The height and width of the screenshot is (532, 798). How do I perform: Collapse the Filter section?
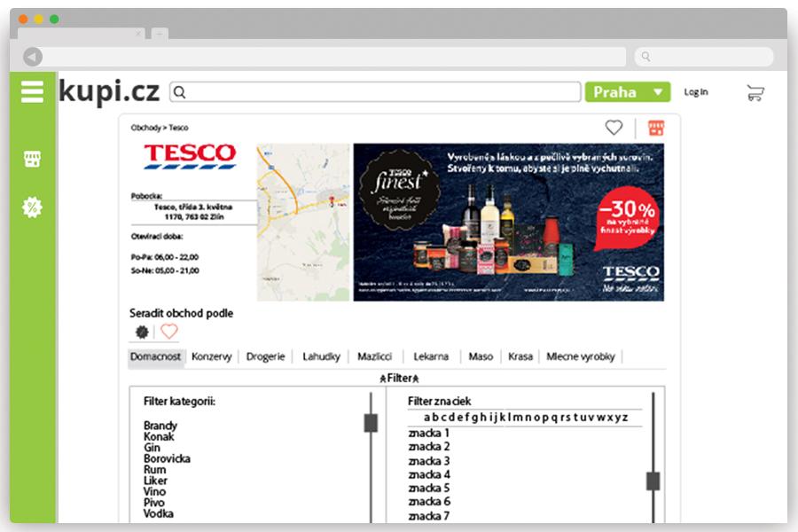pos(400,378)
